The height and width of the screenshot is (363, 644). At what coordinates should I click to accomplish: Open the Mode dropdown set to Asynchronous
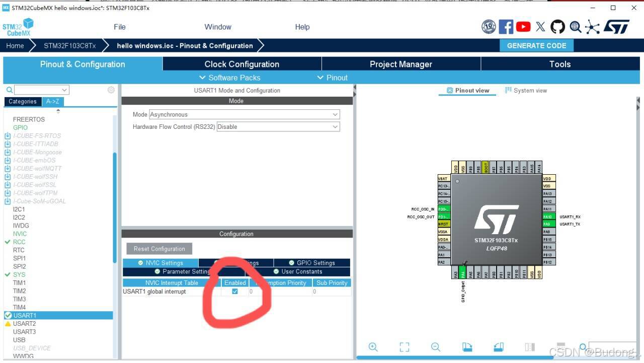(244, 114)
